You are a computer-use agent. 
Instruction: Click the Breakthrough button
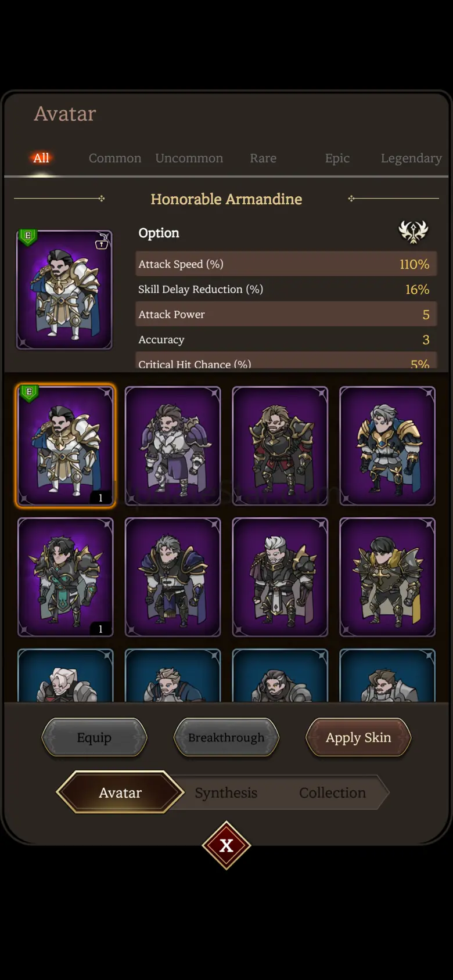227,737
